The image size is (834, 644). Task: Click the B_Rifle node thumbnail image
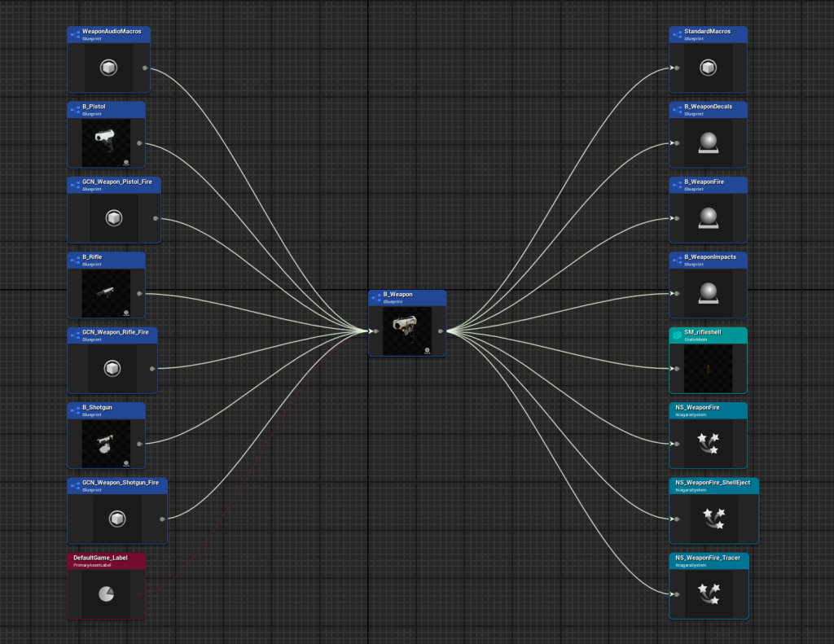tap(106, 294)
